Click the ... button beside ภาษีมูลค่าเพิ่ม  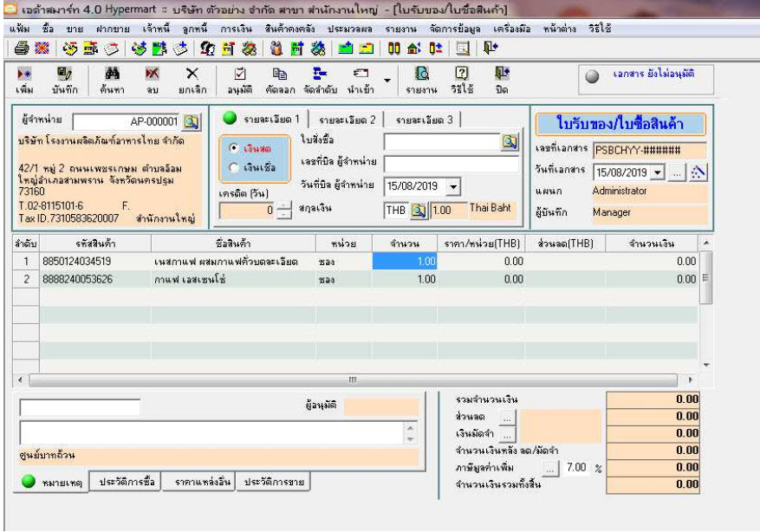tap(549, 469)
